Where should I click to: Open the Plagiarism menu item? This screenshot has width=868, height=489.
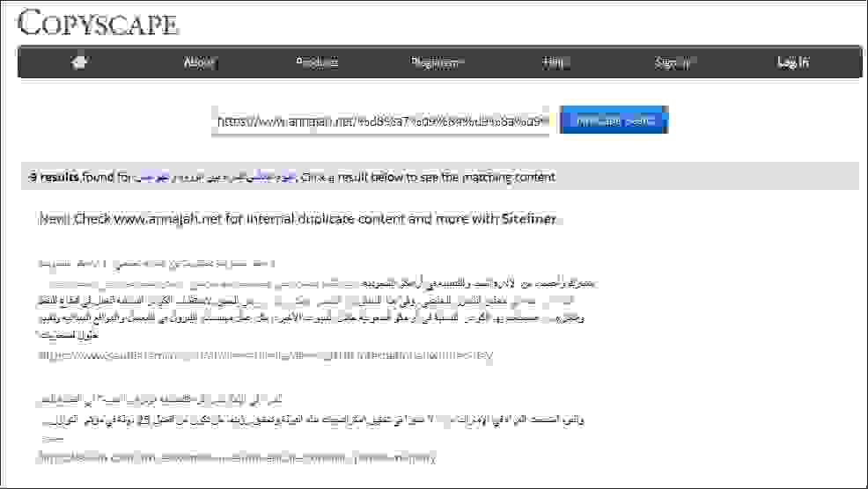click(x=438, y=62)
